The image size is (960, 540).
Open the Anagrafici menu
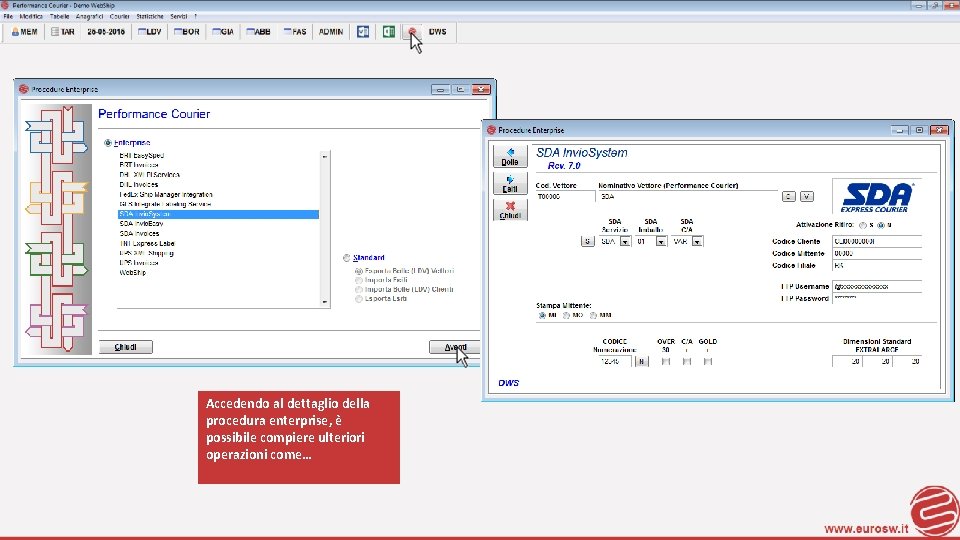point(89,17)
